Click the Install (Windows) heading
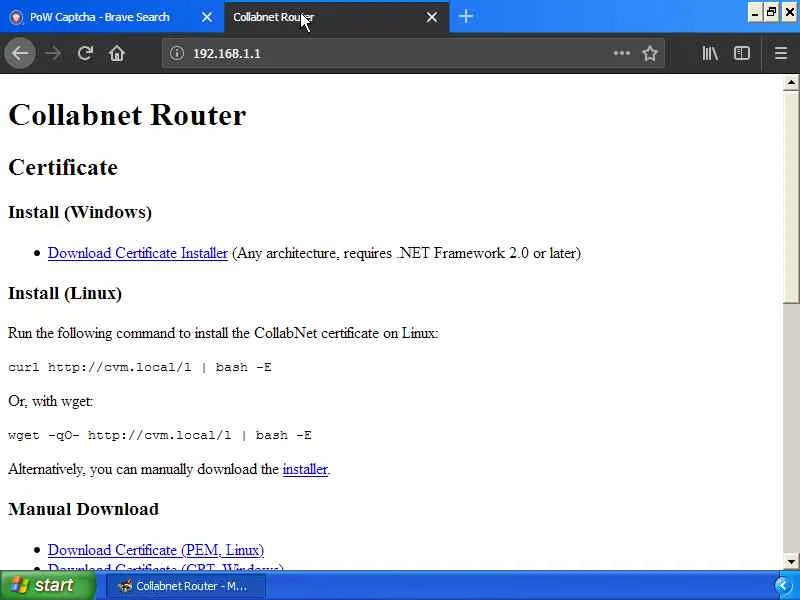The image size is (800, 600). (x=80, y=212)
